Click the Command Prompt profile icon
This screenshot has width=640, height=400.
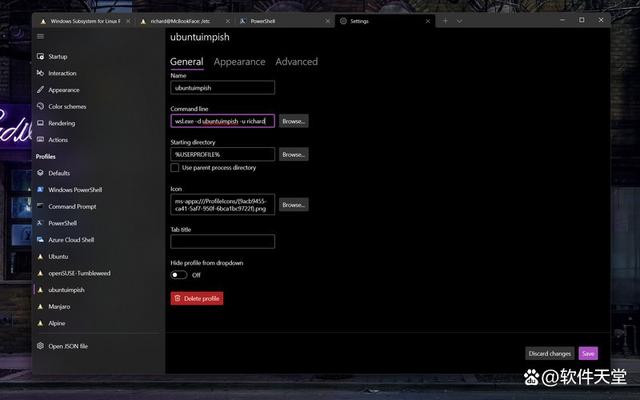click(x=40, y=206)
